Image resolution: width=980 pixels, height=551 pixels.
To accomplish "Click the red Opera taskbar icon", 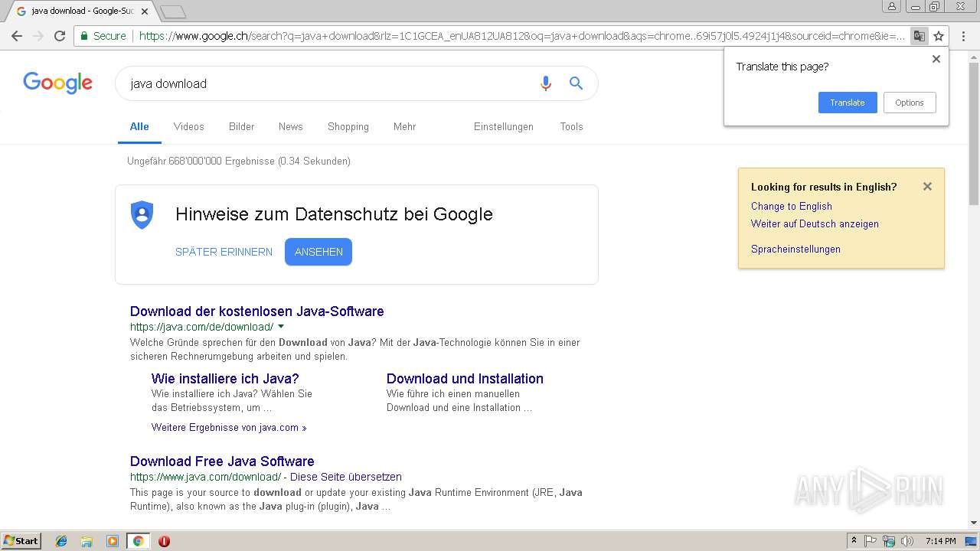I will (164, 541).
